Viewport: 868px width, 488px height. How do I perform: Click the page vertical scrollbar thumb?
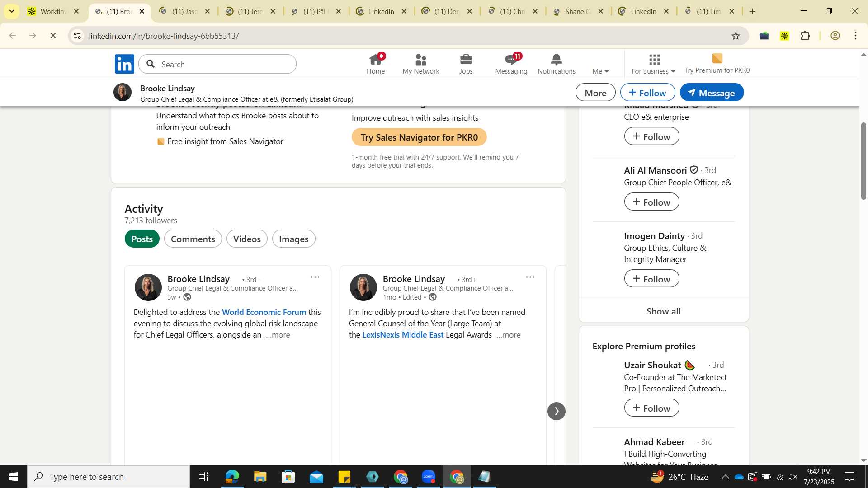863,160
